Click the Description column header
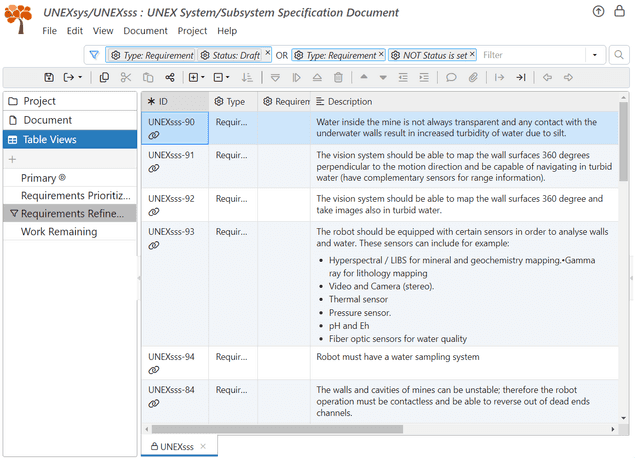This screenshot has height=458, width=635. click(464, 101)
